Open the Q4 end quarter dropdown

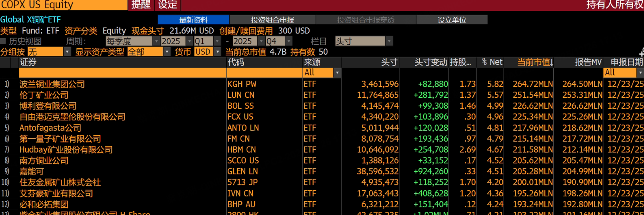[289, 41]
